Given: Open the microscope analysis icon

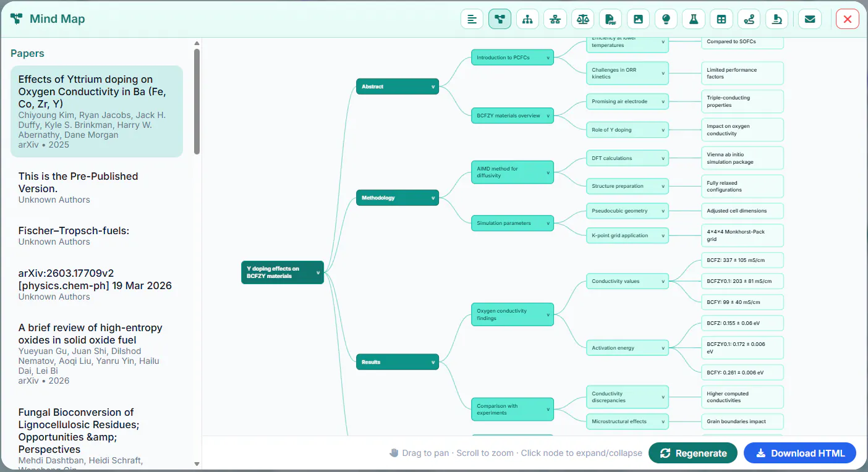Looking at the screenshot, I should coord(777,19).
